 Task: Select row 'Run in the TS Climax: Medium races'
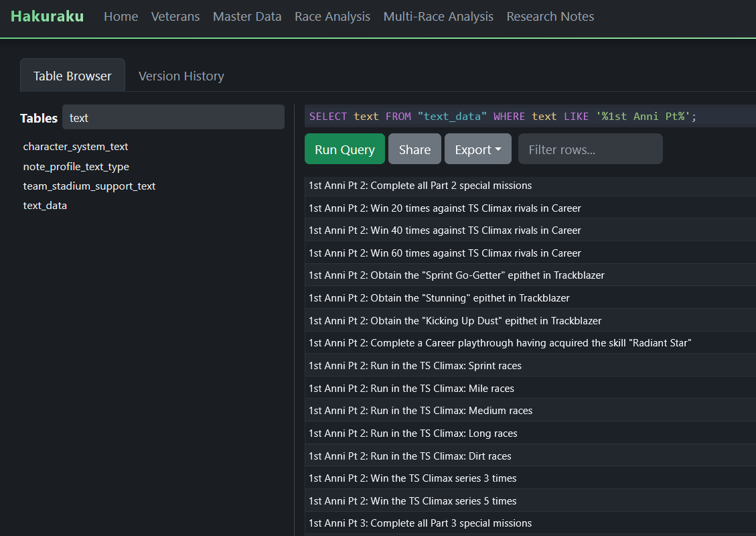point(530,410)
